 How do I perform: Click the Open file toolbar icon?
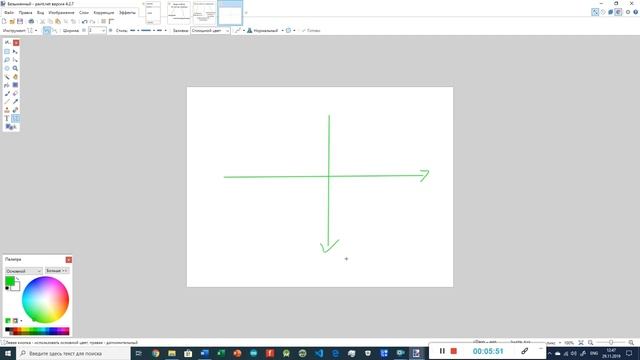coord(12,21)
